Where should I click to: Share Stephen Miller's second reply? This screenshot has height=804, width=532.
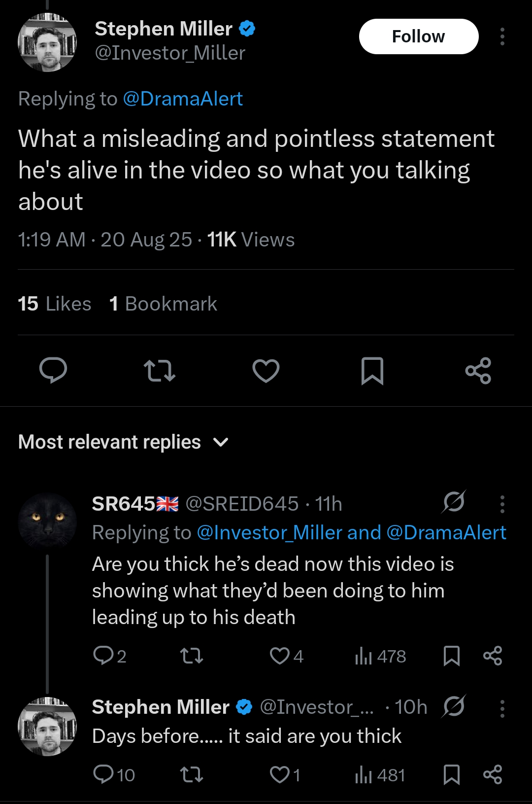point(492,774)
